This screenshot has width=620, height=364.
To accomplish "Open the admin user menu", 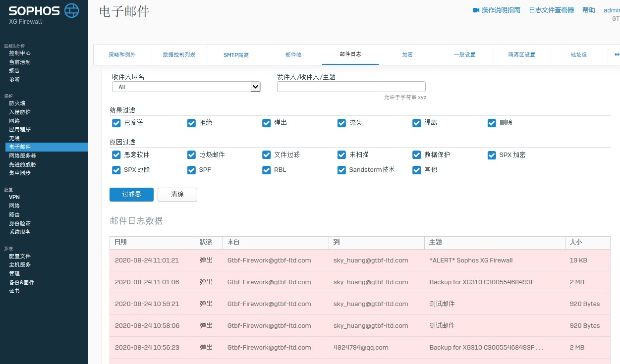I will (x=611, y=10).
